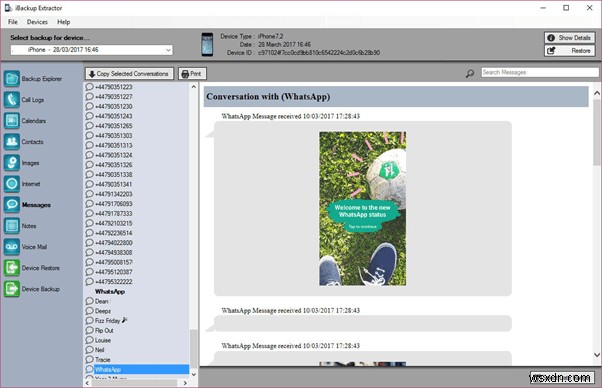Select the Calendars sidebar icon

tap(12, 121)
